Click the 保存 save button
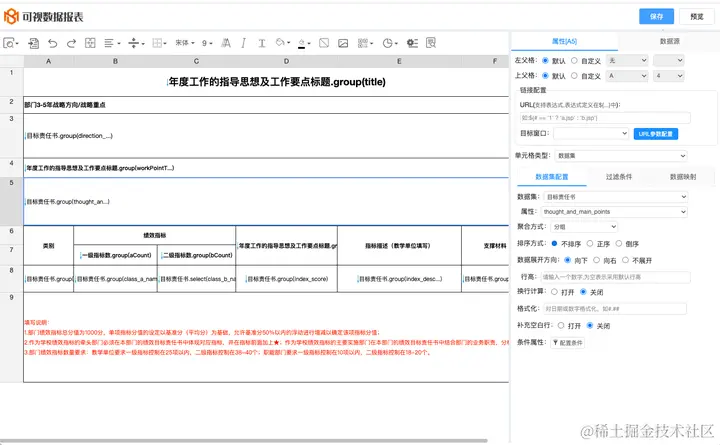 [656, 17]
